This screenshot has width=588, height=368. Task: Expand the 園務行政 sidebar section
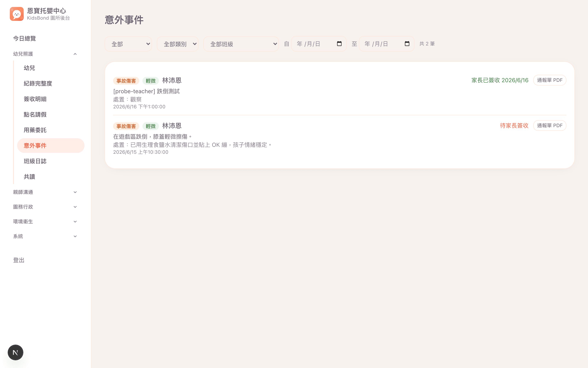tap(45, 207)
